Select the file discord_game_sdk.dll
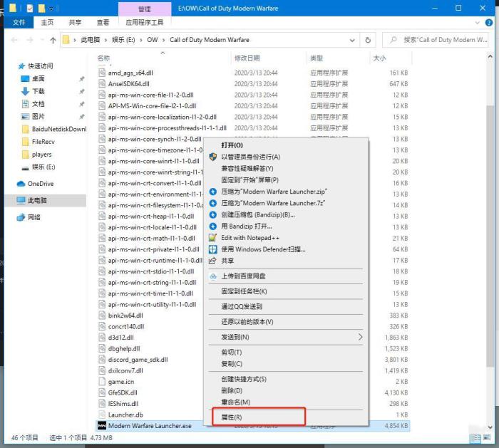Image resolution: width=499 pixels, height=448 pixels. [x=138, y=360]
